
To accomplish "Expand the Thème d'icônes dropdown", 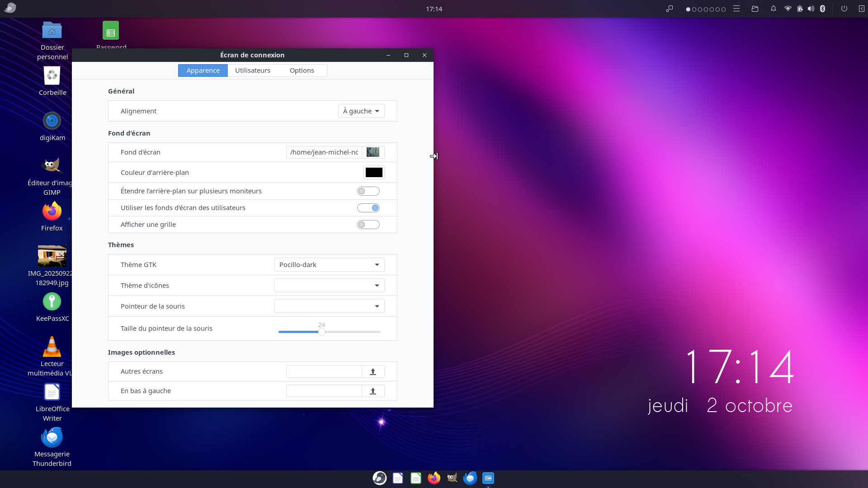I will pos(329,286).
